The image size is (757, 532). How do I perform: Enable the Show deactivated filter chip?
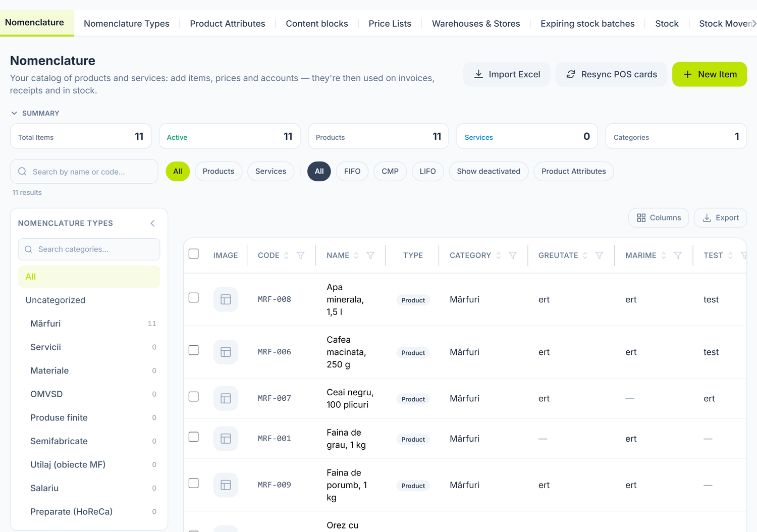click(489, 172)
